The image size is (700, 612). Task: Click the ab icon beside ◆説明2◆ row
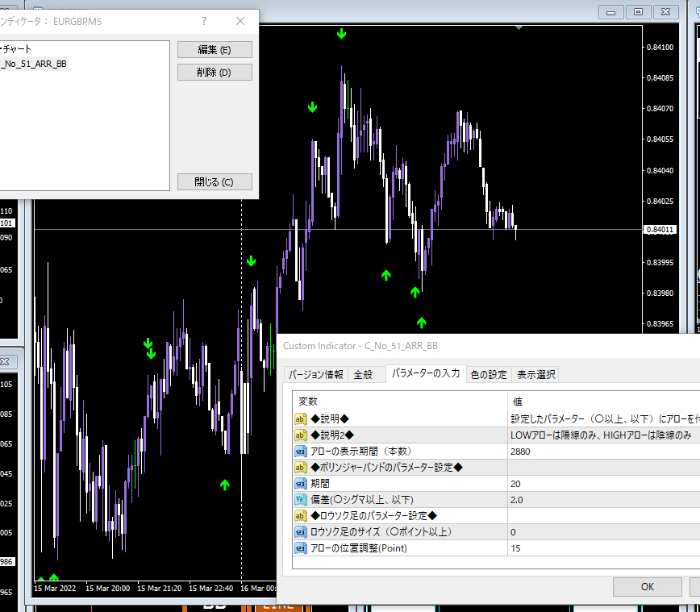(x=301, y=435)
